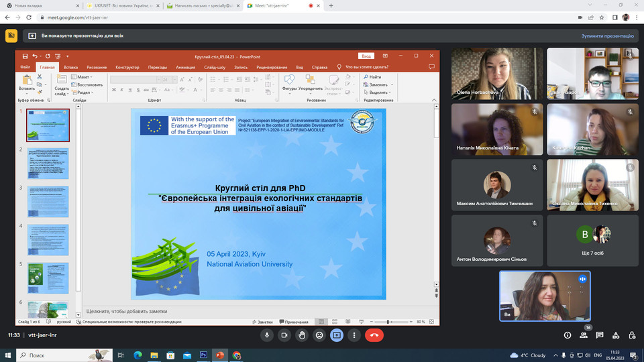
Task: Raise hand in the meeting
Action: pyautogui.click(x=302, y=335)
